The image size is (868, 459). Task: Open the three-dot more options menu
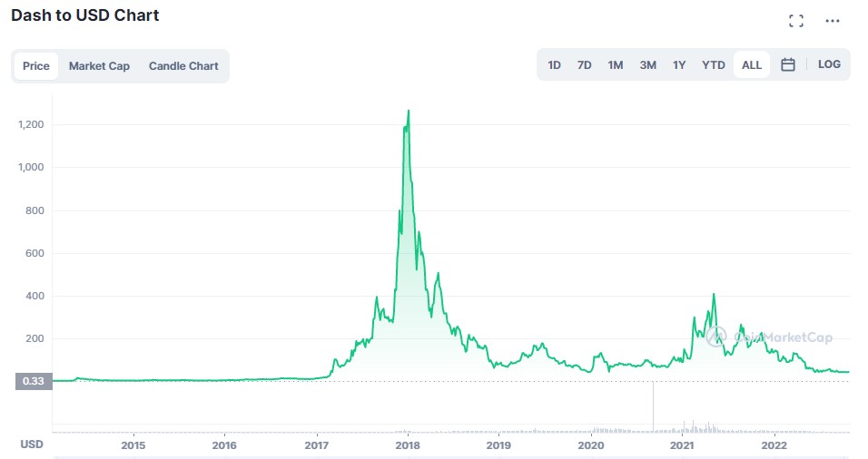[832, 21]
